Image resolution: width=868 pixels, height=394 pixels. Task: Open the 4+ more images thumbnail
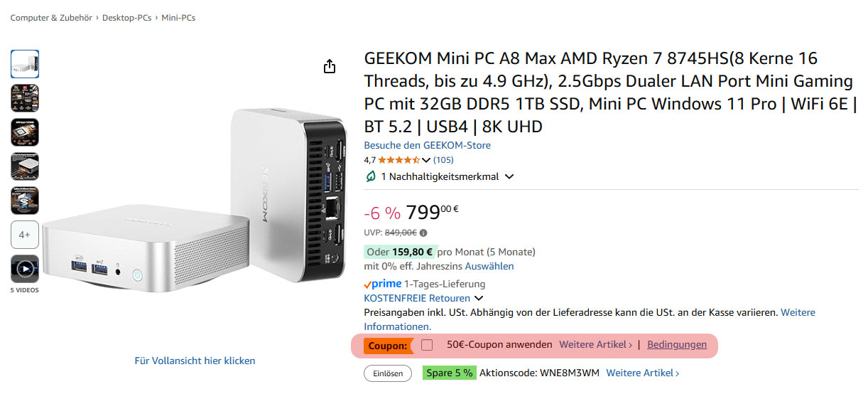click(x=25, y=235)
